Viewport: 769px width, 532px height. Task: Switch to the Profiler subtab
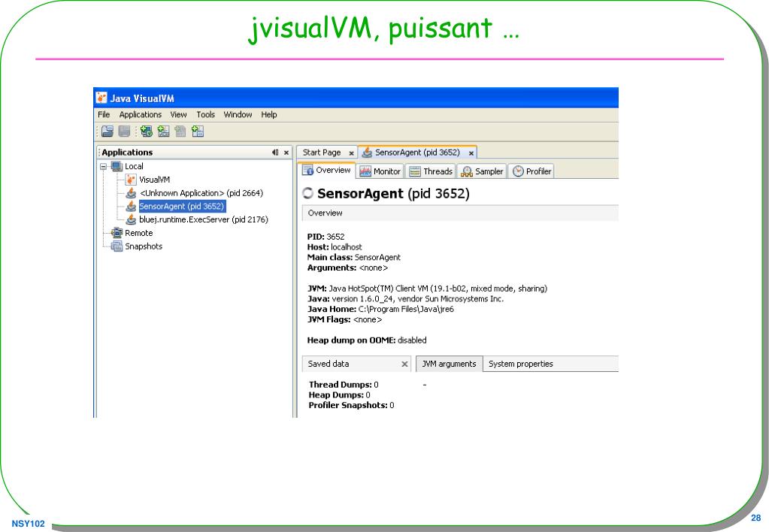click(532, 171)
